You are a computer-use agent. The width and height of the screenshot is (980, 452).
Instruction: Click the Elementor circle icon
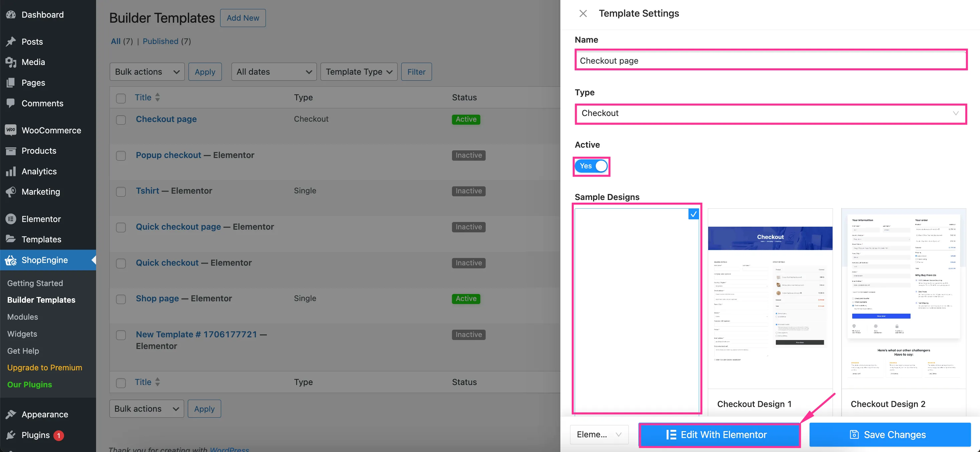pyautogui.click(x=11, y=219)
